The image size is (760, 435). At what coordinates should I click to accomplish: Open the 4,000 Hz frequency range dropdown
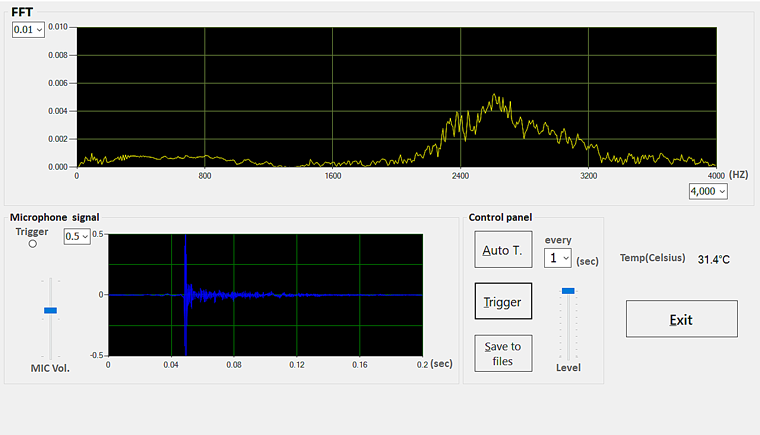point(708,191)
